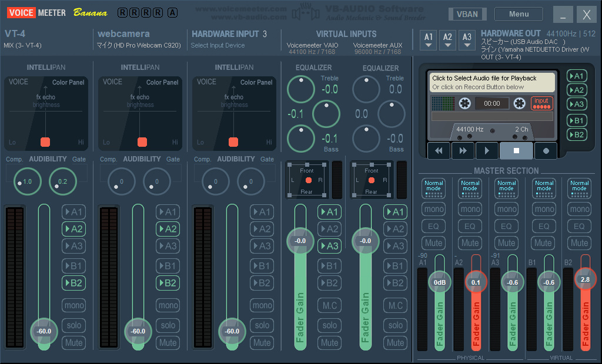Open VT-4 input device selection
Image resolution: width=602 pixels, height=364 pixels.
(x=23, y=45)
